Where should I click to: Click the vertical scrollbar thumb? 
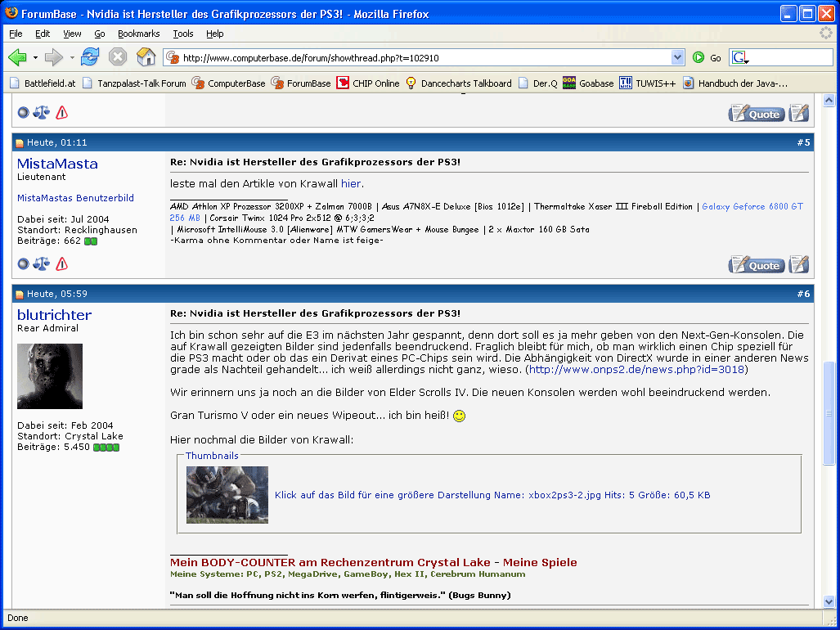tap(829, 413)
